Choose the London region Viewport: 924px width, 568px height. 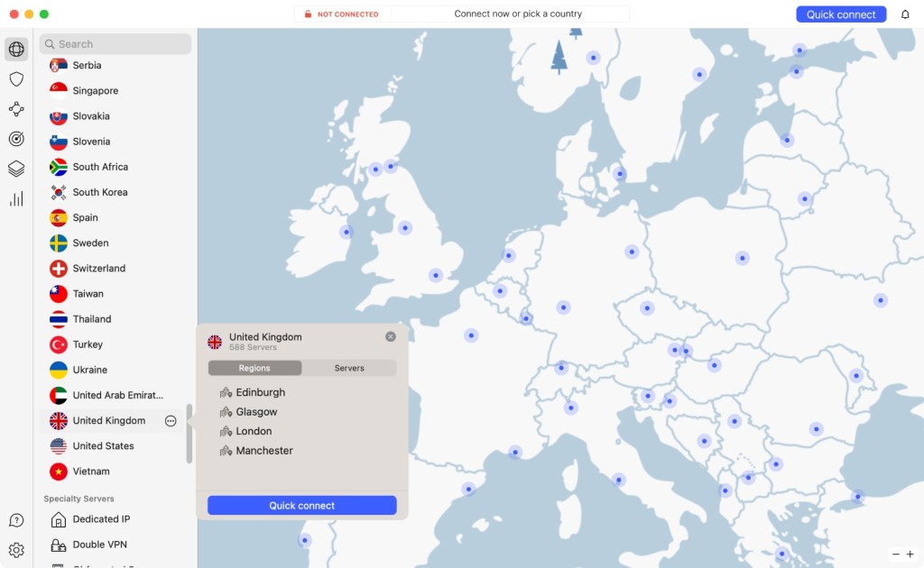click(x=254, y=431)
